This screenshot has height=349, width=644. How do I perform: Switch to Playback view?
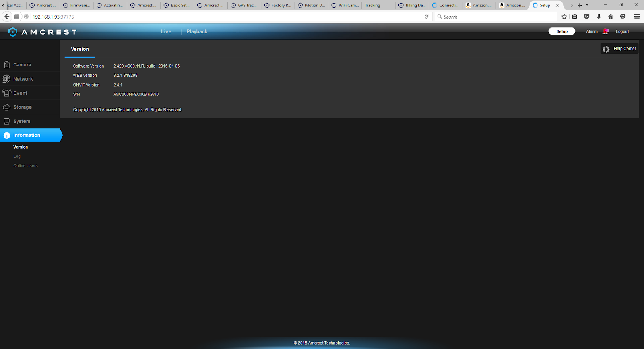197,32
